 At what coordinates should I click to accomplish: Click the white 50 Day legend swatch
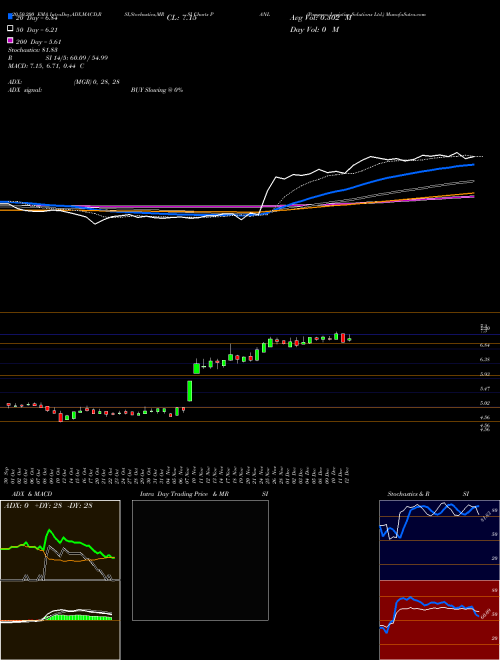click(10, 29)
